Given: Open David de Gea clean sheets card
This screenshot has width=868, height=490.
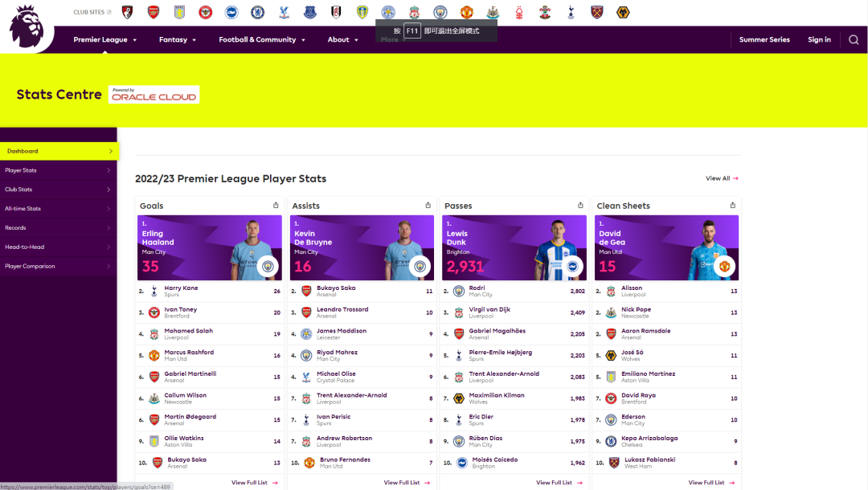Looking at the screenshot, I should (x=666, y=247).
